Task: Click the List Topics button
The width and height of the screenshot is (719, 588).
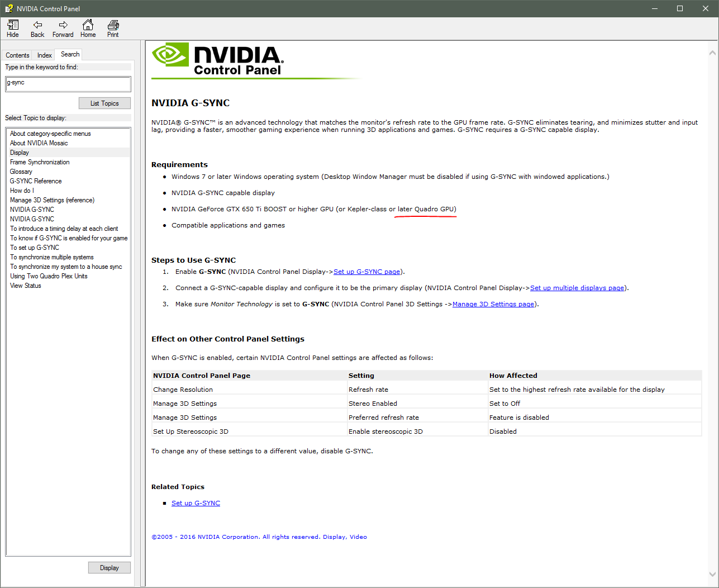Action: coord(104,103)
